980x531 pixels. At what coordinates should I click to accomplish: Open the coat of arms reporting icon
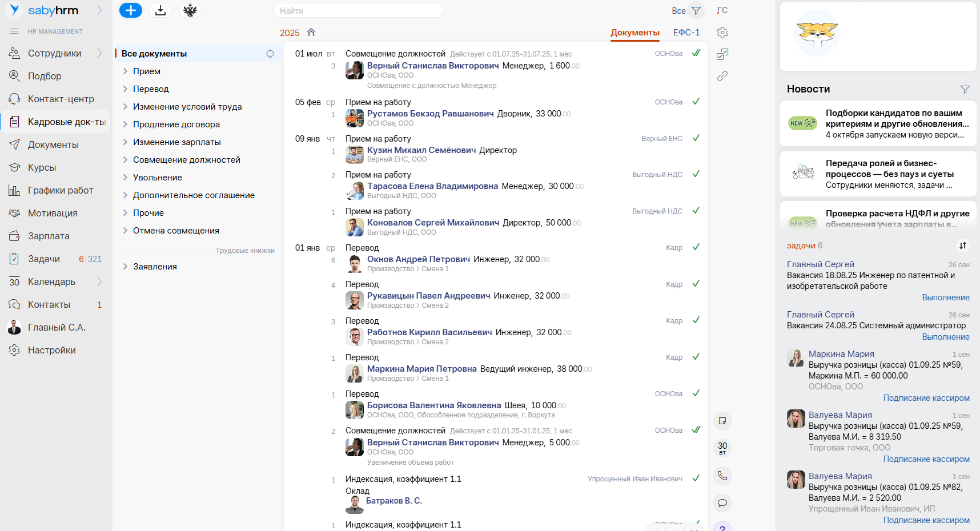tap(190, 10)
